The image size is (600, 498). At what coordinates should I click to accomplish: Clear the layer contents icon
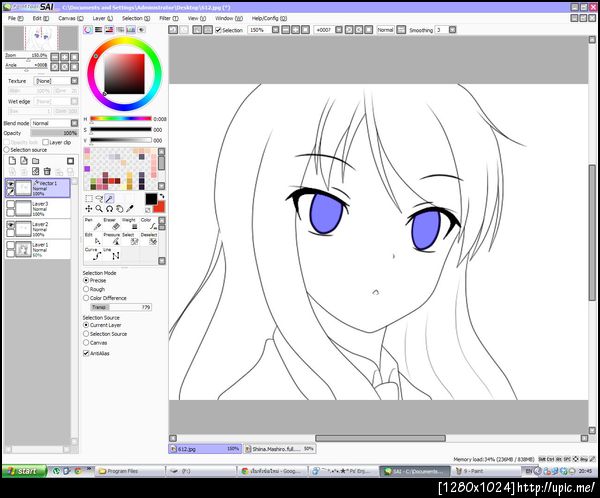point(36,171)
